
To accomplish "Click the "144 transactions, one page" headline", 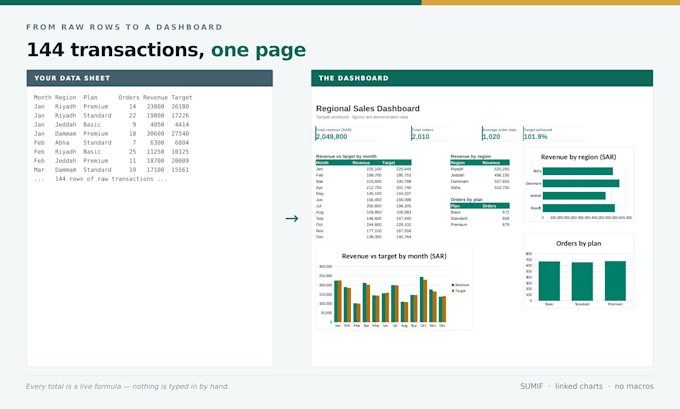I will point(166,50).
